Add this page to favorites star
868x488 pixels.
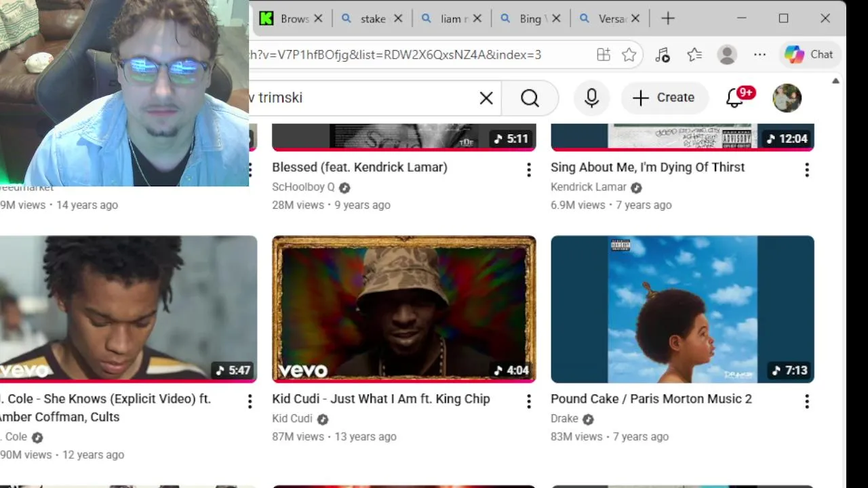[x=629, y=55]
